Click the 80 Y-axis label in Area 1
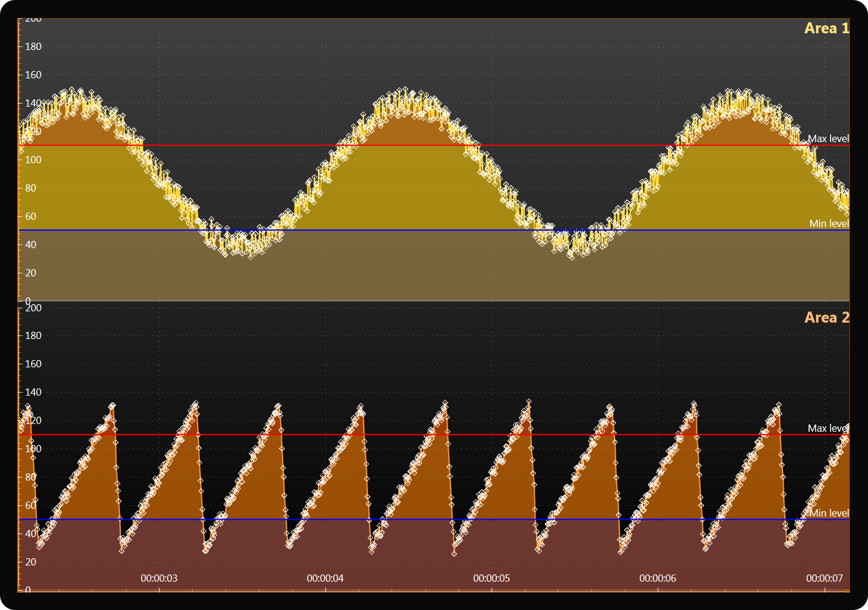868x610 pixels. [x=30, y=188]
